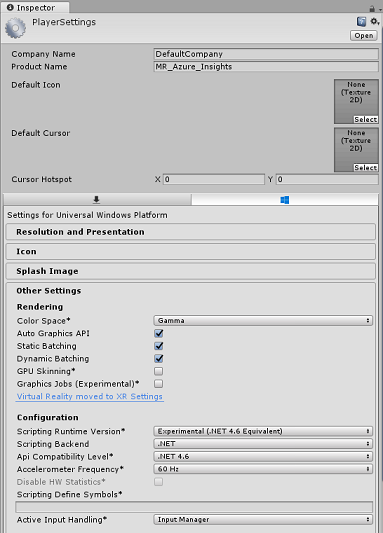Click the Scripting Define Symbols label
Viewport: 383px width, 533px height.
(x=69, y=494)
